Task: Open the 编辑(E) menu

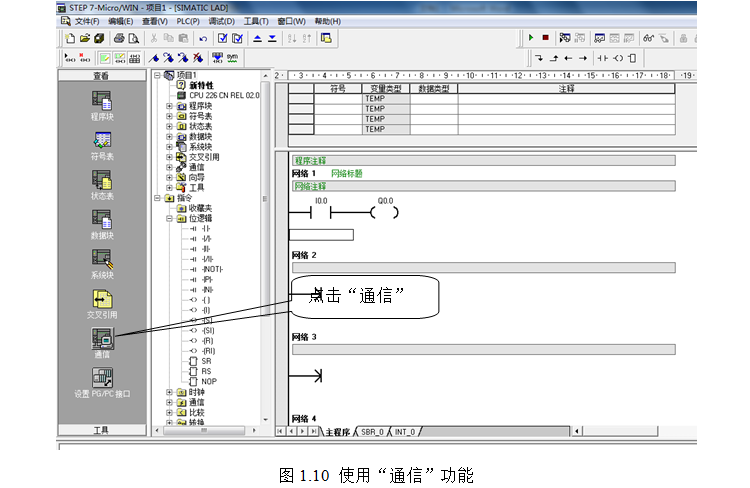Action: coord(120,22)
